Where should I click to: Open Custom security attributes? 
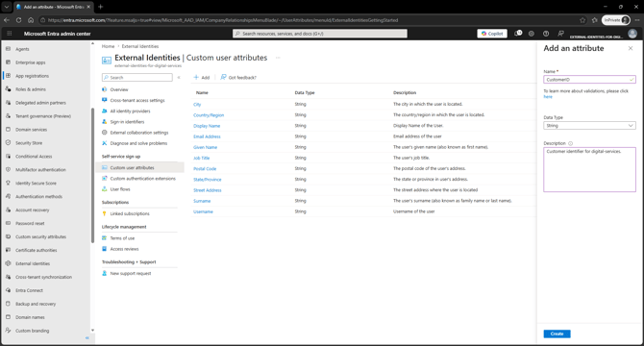[40, 236]
